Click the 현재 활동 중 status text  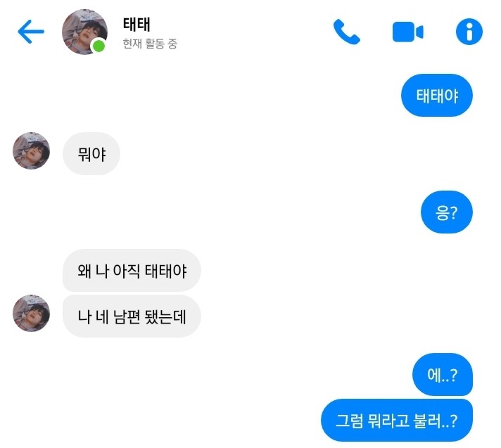pos(150,44)
